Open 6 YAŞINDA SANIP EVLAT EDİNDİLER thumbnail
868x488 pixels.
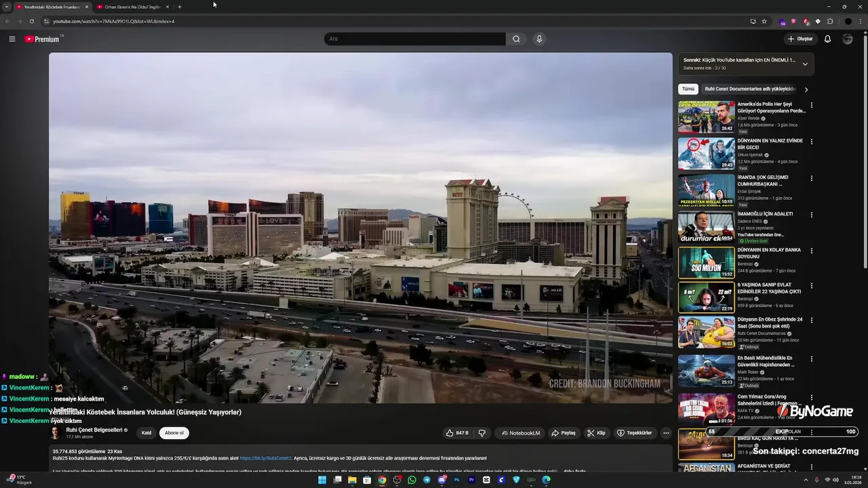pos(706,298)
